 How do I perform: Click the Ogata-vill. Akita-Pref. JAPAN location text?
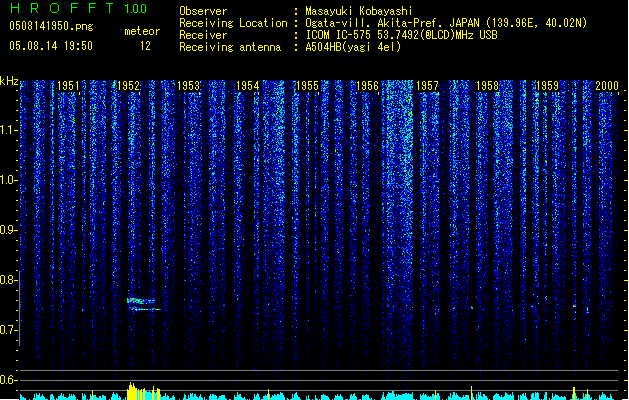(446, 23)
